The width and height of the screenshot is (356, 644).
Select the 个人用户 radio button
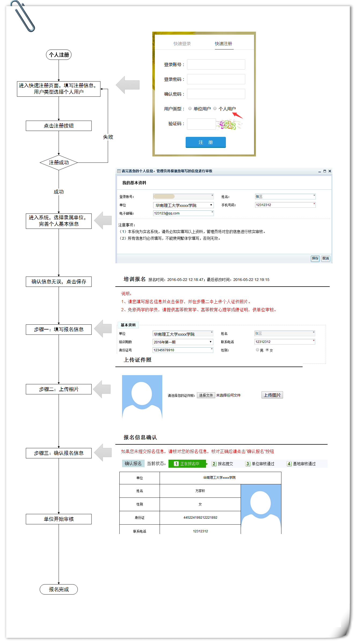(x=215, y=109)
